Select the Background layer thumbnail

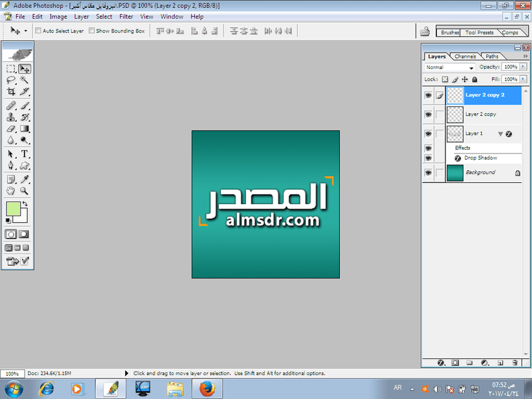455,173
